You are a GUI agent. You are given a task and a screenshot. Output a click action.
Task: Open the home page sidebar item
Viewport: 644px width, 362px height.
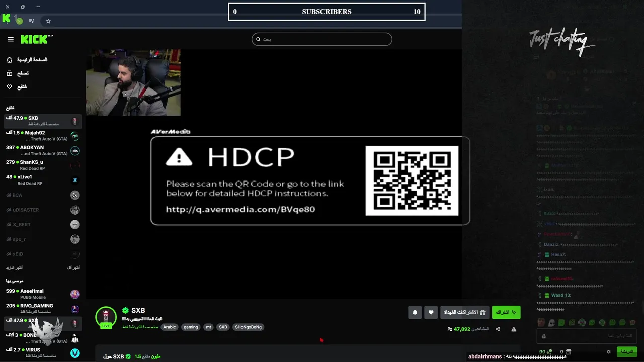pos(27,60)
